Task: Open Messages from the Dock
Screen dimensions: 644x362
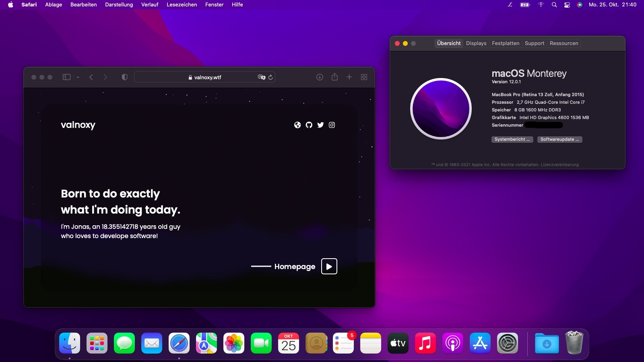Action: coord(124,343)
